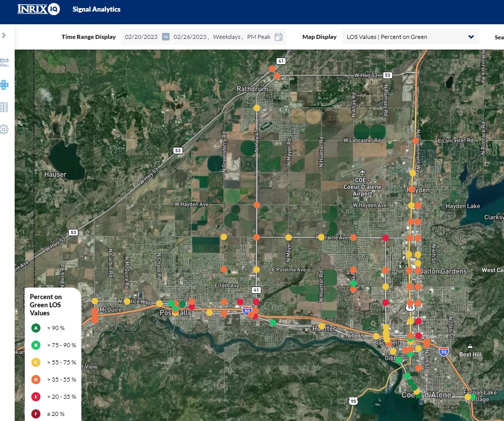Select red marker on Prairie Ave at Ramsey
Screen dimensions: 504x421
pyautogui.click(x=385, y=238)
